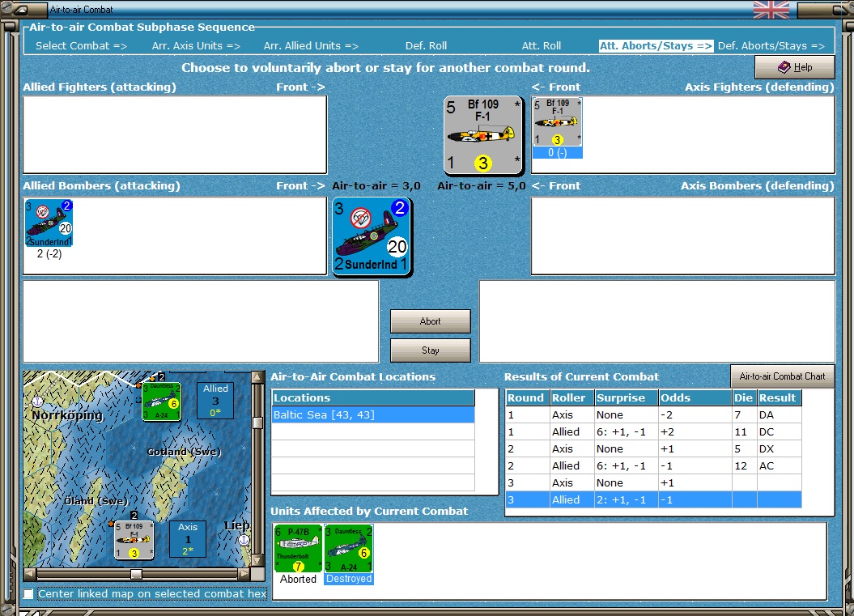The image size is (854, 616).
Task: Click the Aborted status label under P-47B
Action: click(x=298, y=579)
